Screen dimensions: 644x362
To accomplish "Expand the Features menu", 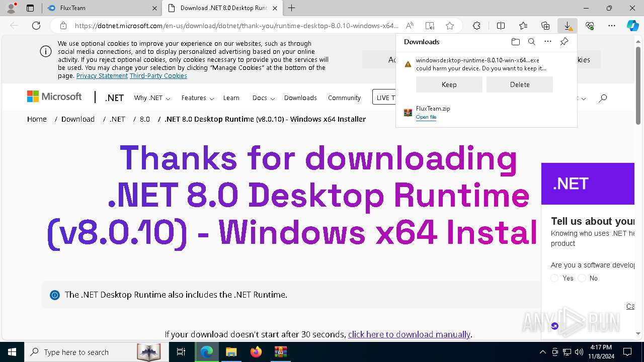I will point(198,98).
